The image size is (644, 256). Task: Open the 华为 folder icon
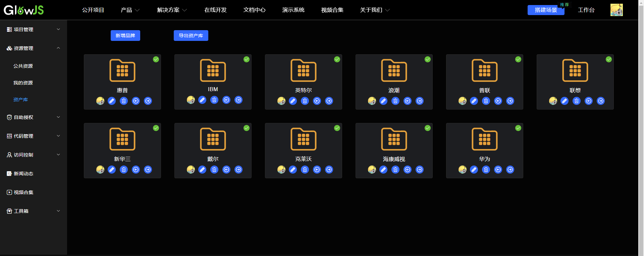click(x=485, y=139)
